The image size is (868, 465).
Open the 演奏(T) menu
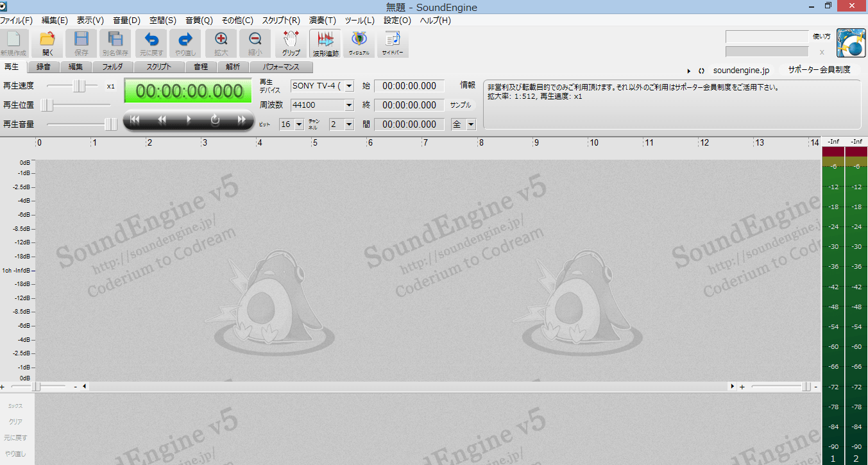(x=322, y=21)
